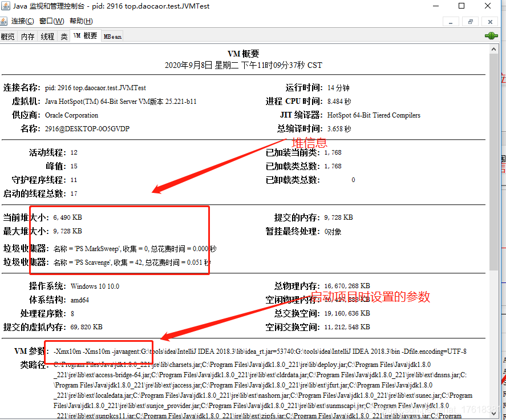This screenshot has height=420, width=506.
Task: Click HotSpot 64-Bit Tiered Compilers value
Action: click(x=374, y=115)
